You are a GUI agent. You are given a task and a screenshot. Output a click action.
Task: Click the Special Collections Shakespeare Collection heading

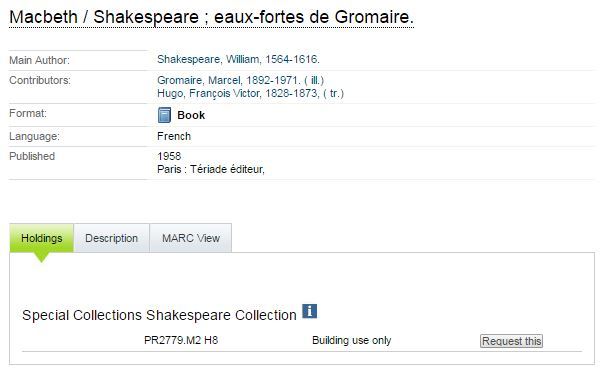tap(159, 315)
